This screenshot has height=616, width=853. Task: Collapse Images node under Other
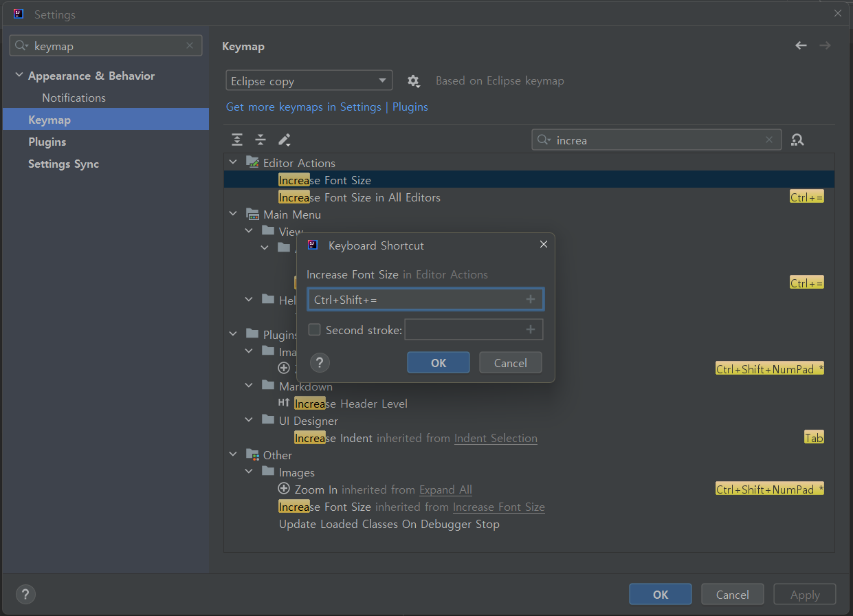[x=249, y=472]
